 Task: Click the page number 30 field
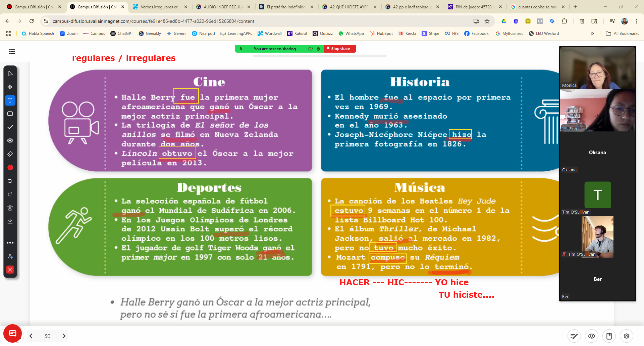pos(47,336)
